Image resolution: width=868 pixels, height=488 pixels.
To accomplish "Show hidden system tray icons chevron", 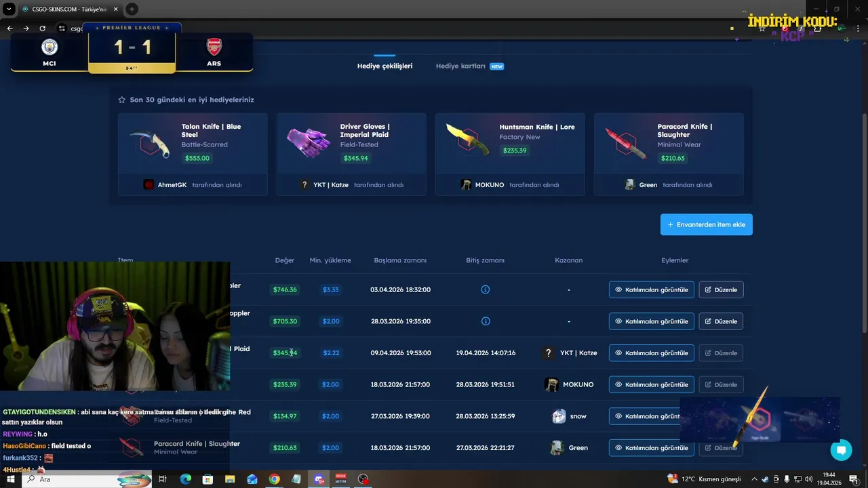I will (x=754, y=479).
